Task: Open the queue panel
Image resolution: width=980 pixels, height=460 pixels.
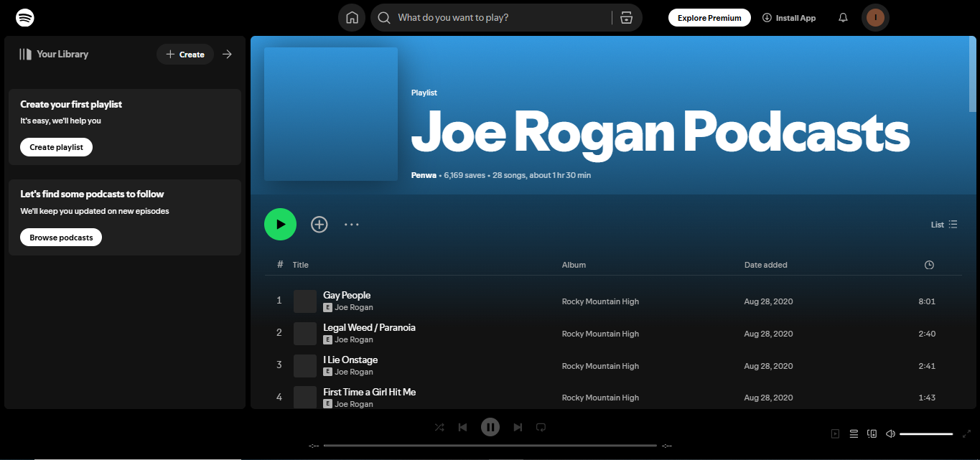Action: [854, 433]
